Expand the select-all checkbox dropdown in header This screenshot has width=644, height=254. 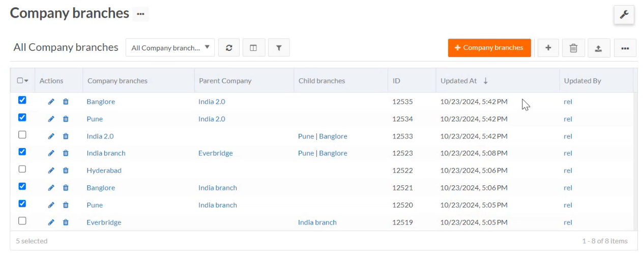26,81
